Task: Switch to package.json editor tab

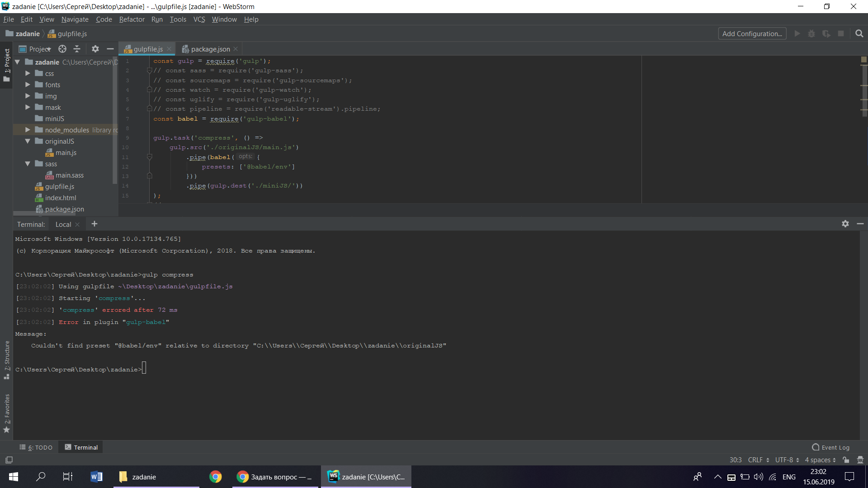Action: click(210, 49)
